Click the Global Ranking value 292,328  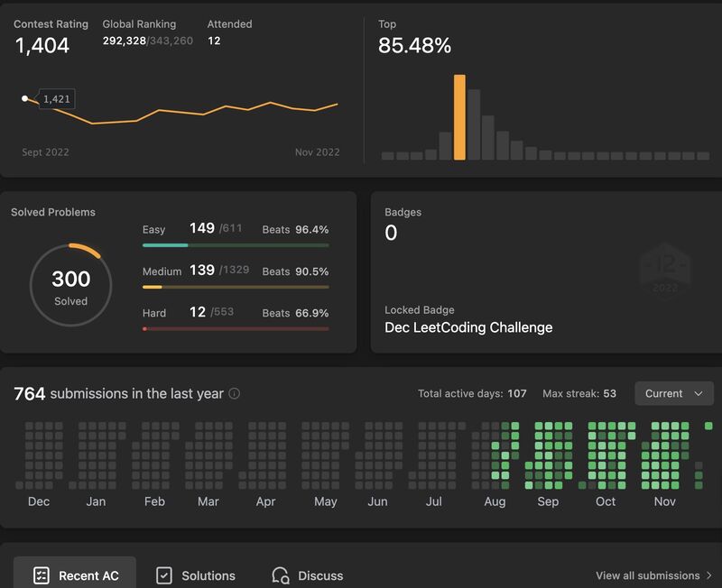click(125, 41)
